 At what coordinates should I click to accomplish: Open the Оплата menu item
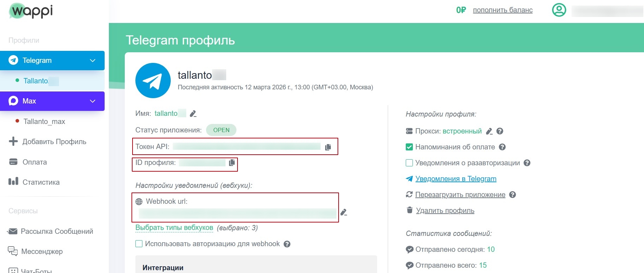[x=35, y=162]
